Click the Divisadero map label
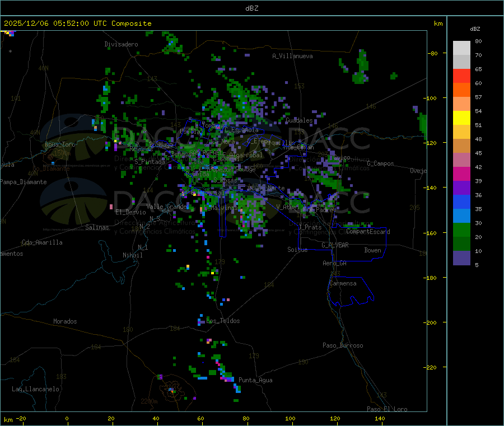Viewport: 504px width, 426px height. pos(121,44)
